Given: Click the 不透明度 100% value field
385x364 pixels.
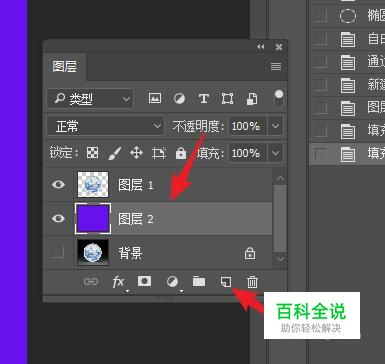Looking at the screenshot, I should 248,126.
